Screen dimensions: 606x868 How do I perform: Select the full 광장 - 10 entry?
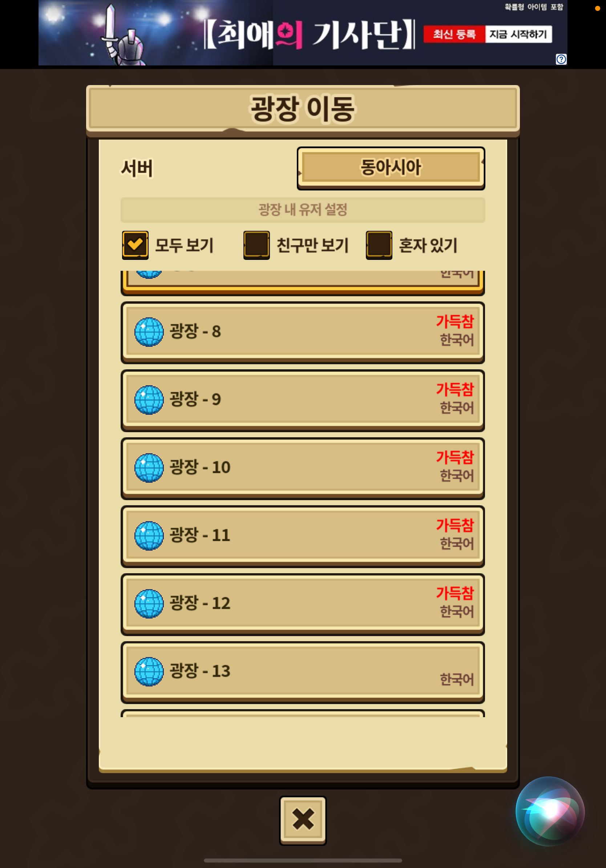coord(303,469)
